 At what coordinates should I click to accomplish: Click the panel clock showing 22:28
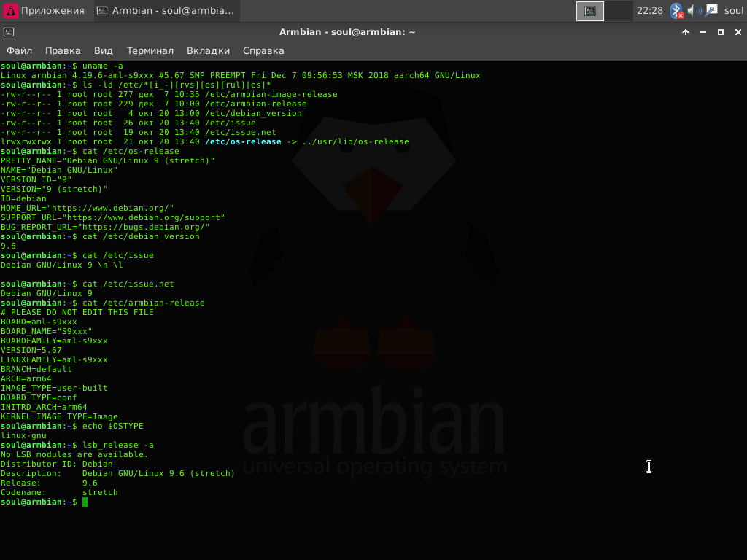649,10
